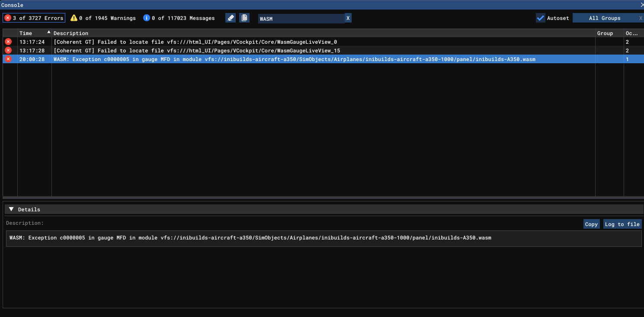Screen dimensions: 644x317
Task: Toggle the Errors filter
Action: 34,18
